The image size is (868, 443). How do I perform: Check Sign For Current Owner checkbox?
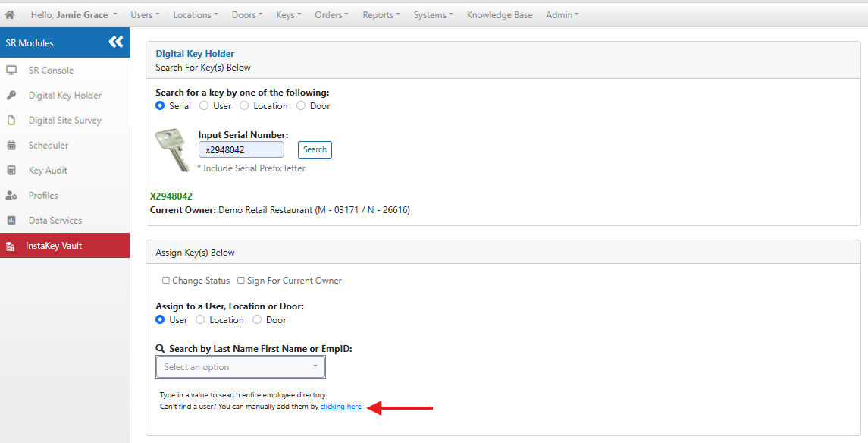241,281
